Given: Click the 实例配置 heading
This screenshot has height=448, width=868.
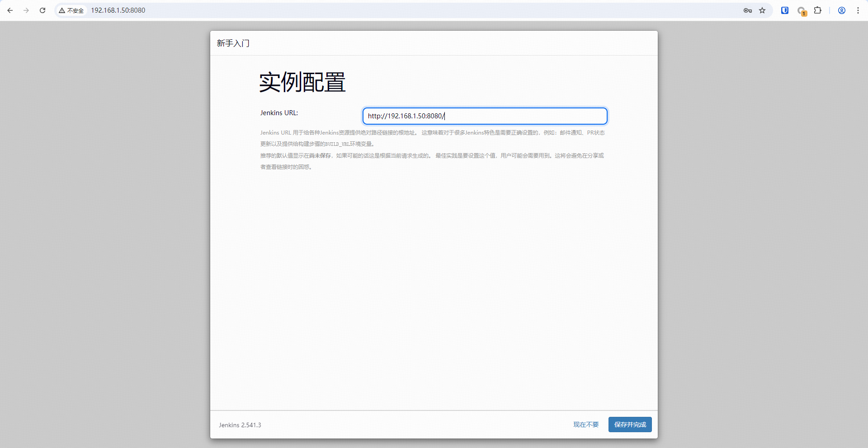Looking at the screenshot, I should pyautogui.click(x=302, y=82).
